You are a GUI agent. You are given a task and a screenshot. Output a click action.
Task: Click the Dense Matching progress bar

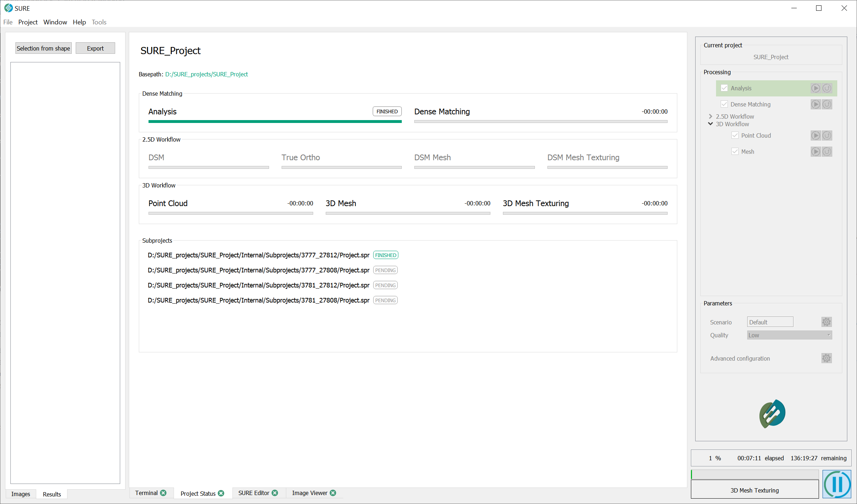coord(541,122)
